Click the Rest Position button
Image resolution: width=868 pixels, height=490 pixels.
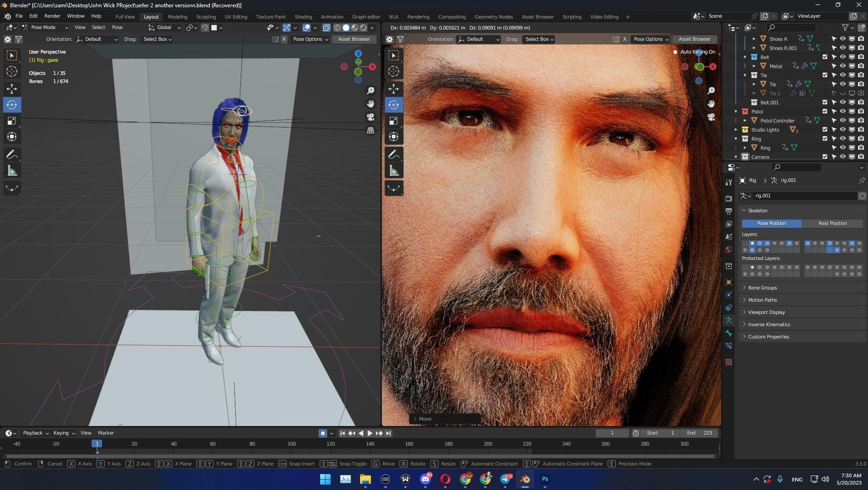(x=832, y=223)
